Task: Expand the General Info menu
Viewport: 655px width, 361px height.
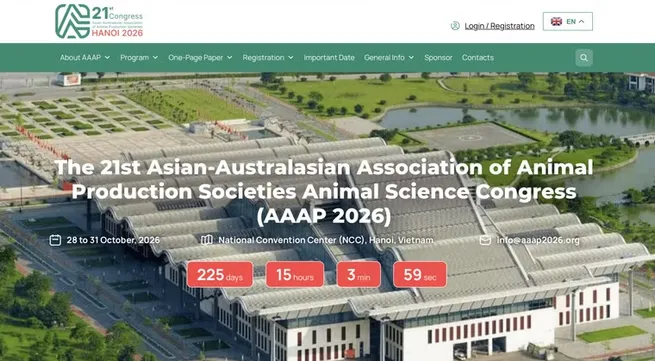Action: [x=389, y=58]
